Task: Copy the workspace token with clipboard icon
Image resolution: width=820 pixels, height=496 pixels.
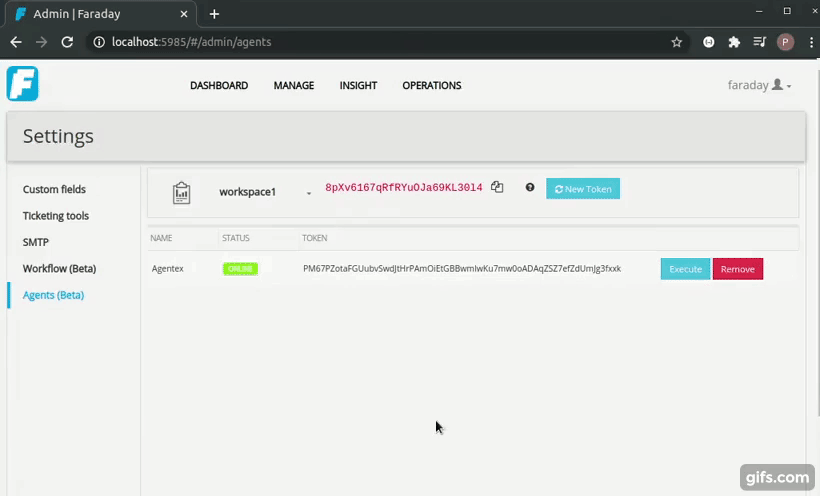Action: [x=497, y=187]
